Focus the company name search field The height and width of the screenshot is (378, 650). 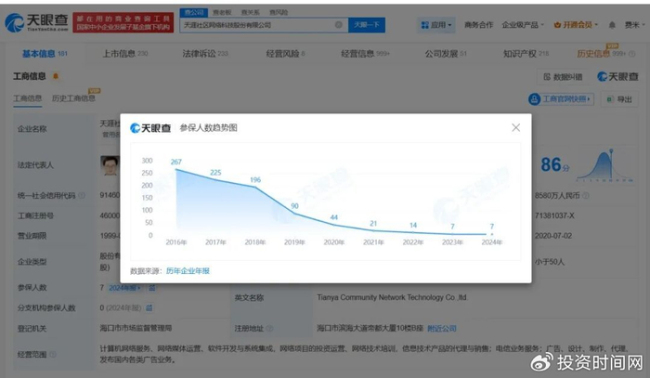pyautogui.click(x=264, y=25)
